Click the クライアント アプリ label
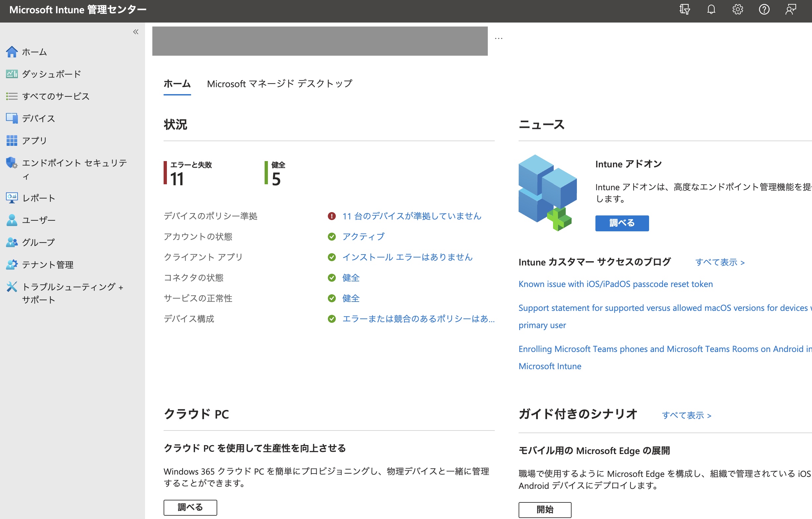Screen dimensions: 812x519 point(203,257)
